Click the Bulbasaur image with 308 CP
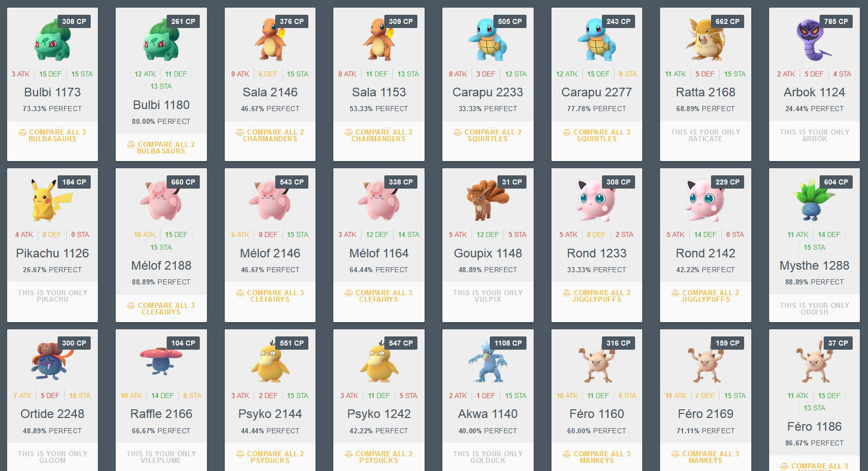 [52, 40]
